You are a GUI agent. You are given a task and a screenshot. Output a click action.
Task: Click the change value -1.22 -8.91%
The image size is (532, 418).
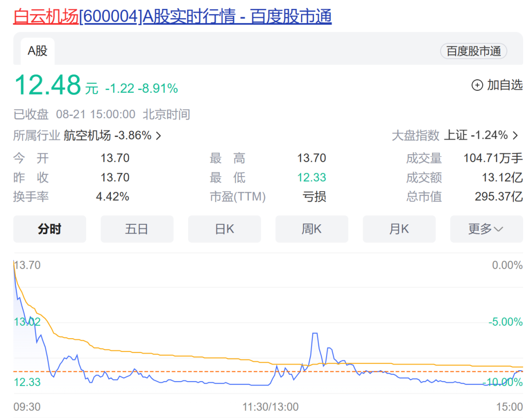point(141,88)
